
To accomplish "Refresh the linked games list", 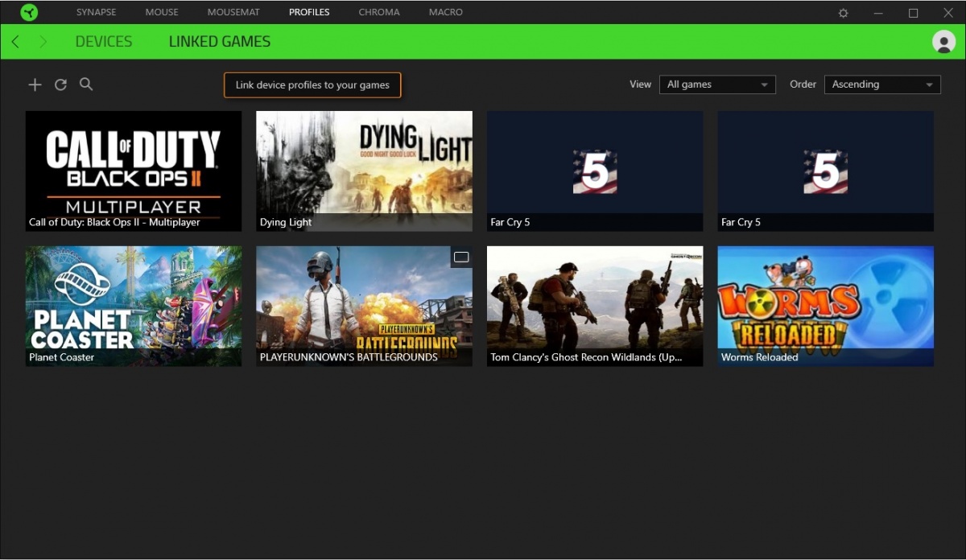I will (60, 84).
